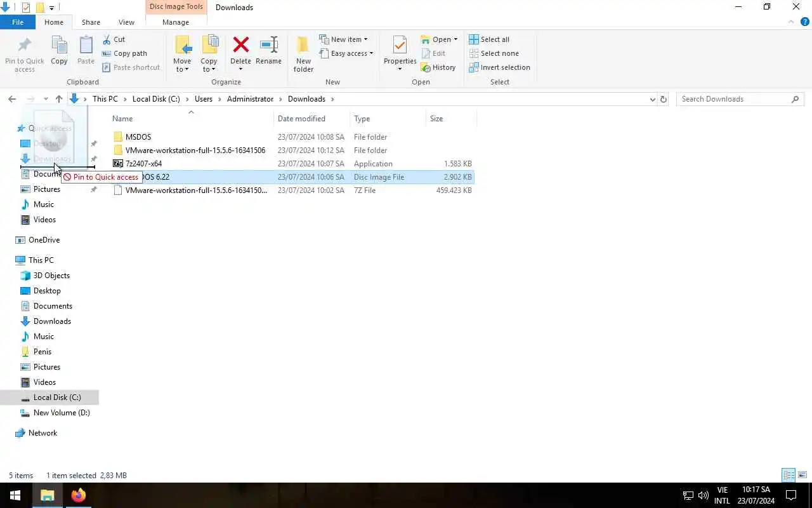Open the Copy to dropdown
812x508 pixels.
coord(209,54)
